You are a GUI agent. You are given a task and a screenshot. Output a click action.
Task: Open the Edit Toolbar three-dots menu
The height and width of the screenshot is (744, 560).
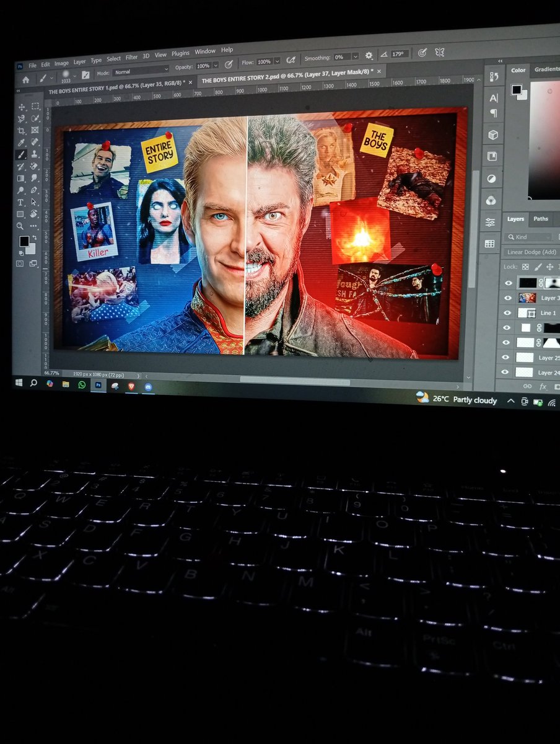[33, 226]
